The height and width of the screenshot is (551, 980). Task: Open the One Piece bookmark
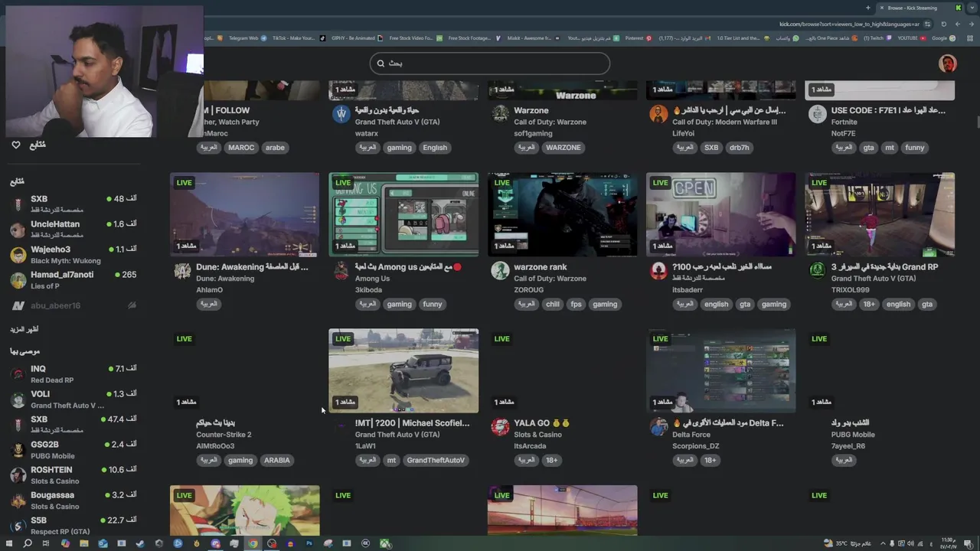[832, 38]
